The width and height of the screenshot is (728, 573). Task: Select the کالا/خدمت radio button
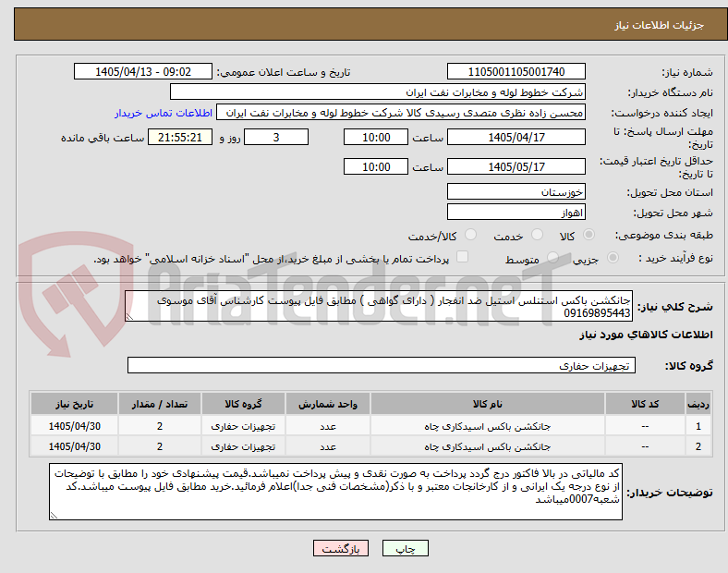click(471, 235)
